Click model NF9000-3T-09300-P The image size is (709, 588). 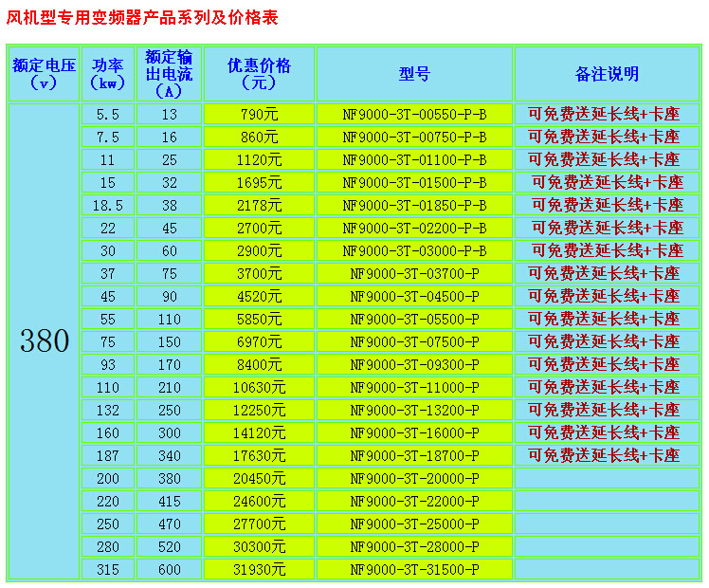click(414, 364)
